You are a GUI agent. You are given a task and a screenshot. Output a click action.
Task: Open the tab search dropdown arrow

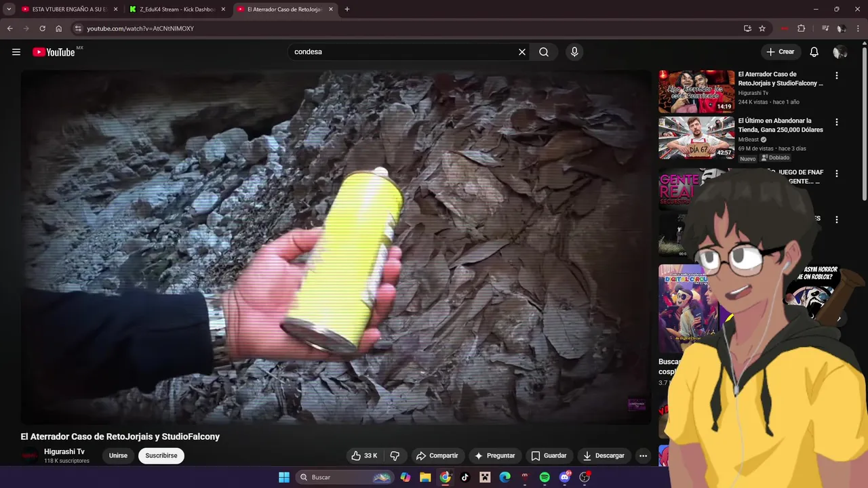click(9, 9)
